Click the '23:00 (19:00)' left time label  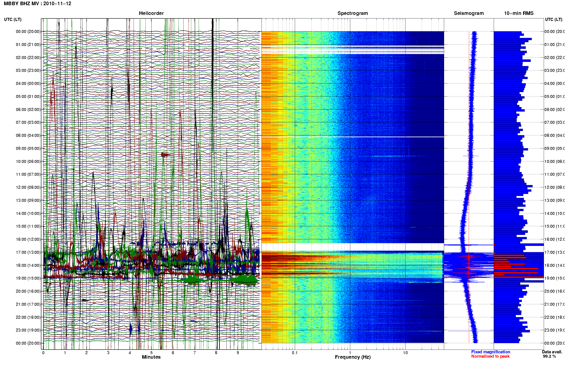28,330
